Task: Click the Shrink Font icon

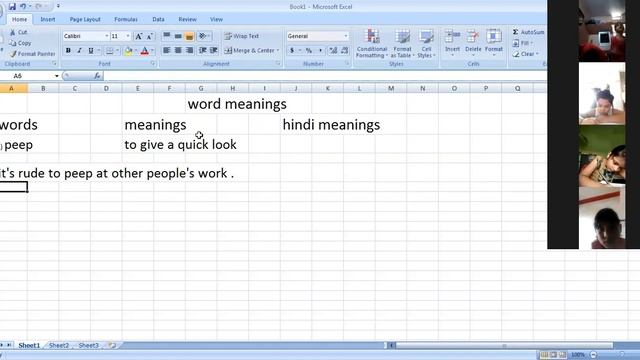Action: click(x=150, y=36)
